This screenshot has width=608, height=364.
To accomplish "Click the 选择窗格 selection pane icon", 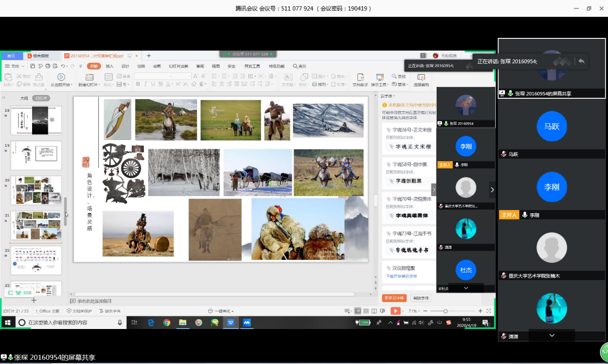I will coord(421,77).
